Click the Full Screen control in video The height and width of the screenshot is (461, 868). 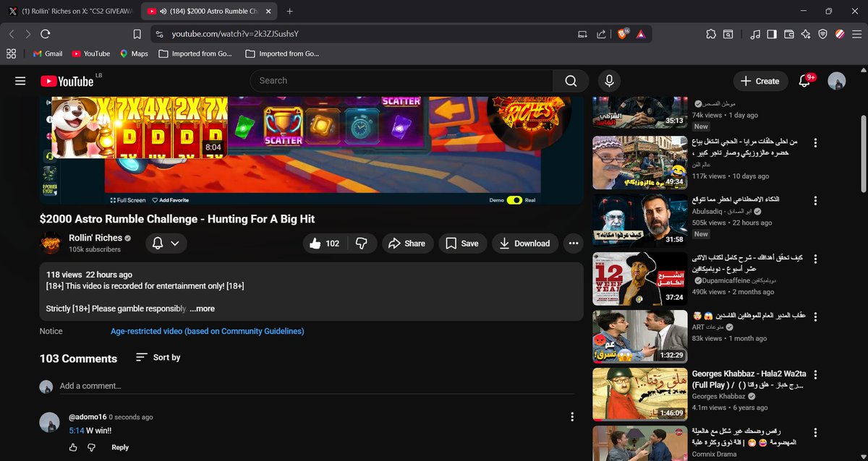pos(128,200)
